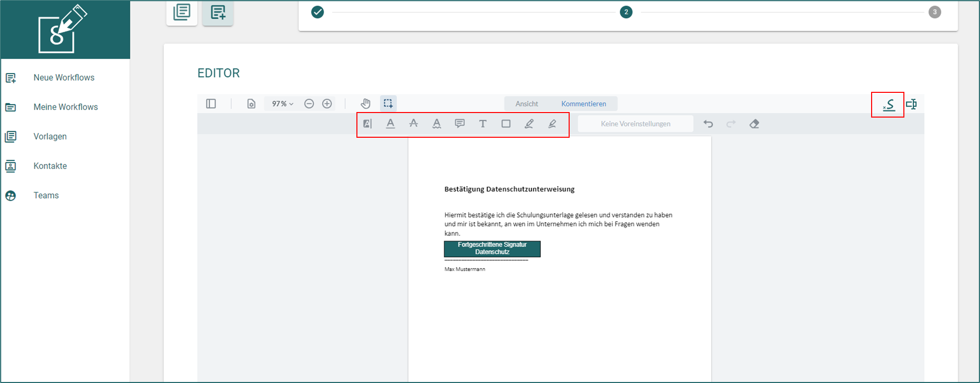Click the Teams sidebar icon
This screenshot has height=383, width=980.
click(11, 196)
